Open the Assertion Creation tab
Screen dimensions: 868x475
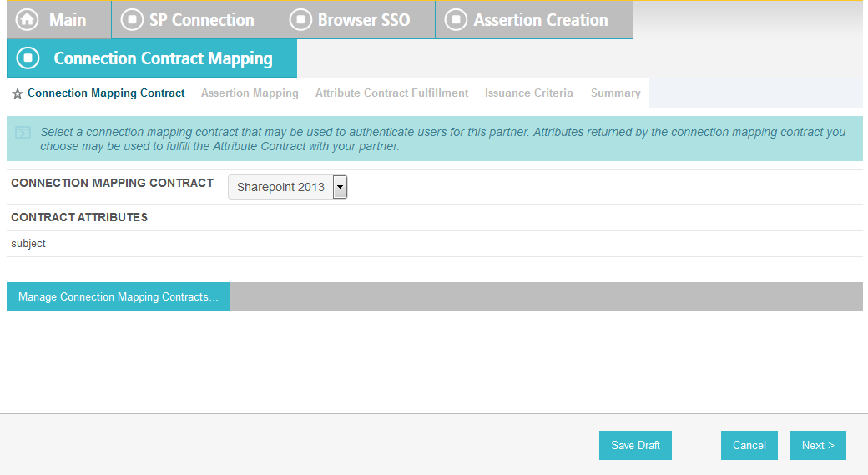(x=534, y=20)
